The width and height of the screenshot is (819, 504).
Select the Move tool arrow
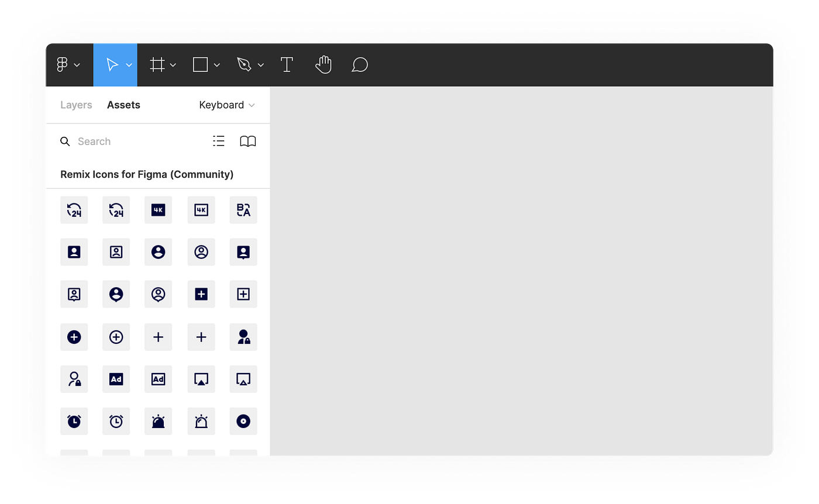point(112,65)
